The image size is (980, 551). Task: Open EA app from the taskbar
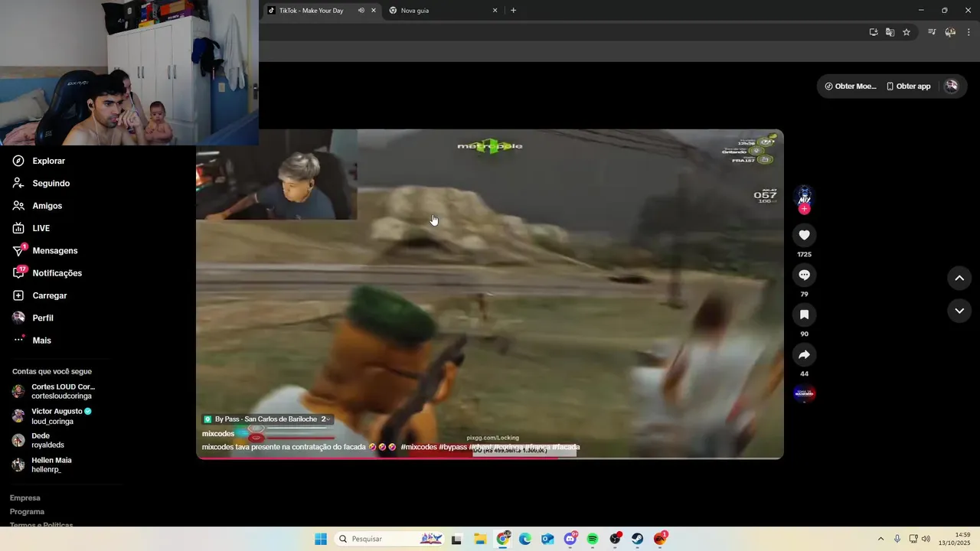point(661,539)
